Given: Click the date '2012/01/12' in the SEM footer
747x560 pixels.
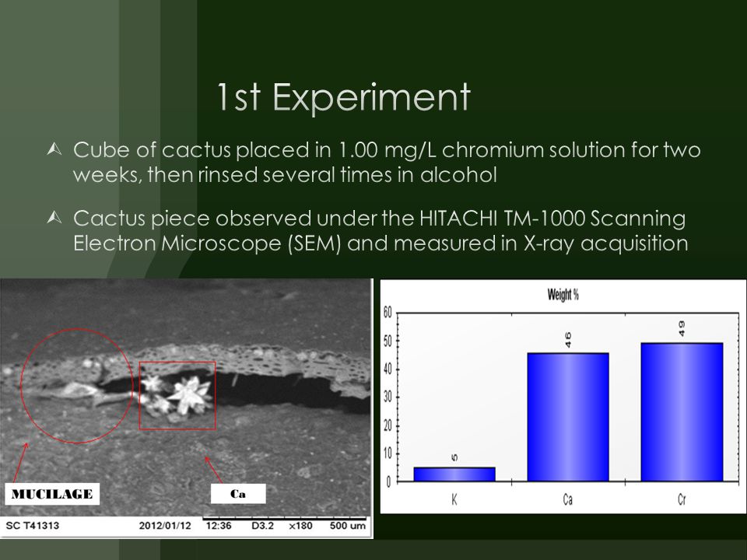Looking at the screenshot, I should (x=165, y=526).
